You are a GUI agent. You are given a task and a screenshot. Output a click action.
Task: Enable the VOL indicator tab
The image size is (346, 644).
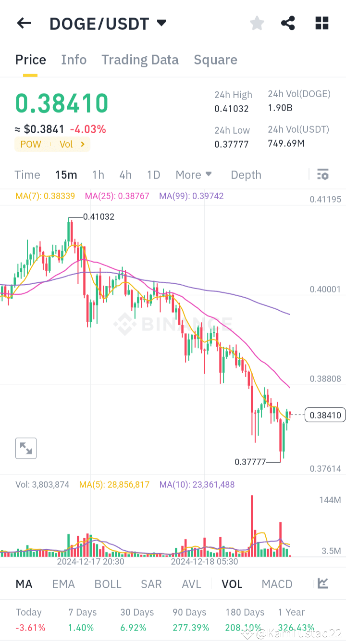pyautogui.click(x=232, y=583)
